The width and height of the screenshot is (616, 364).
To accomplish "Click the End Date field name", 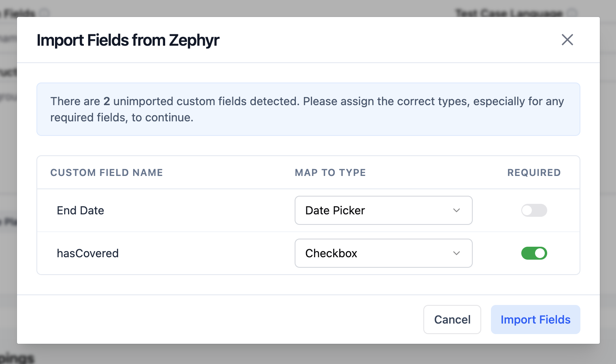I will point(81,210).
